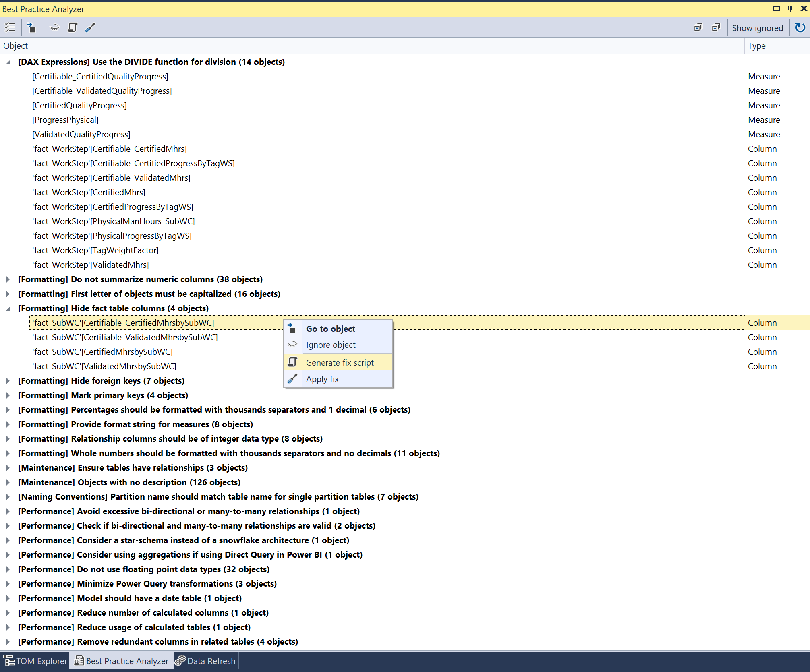This screenshot has width=810, height=672.
Task: Click the Generate fix script toolbar icon
Action: click(73, 27)
